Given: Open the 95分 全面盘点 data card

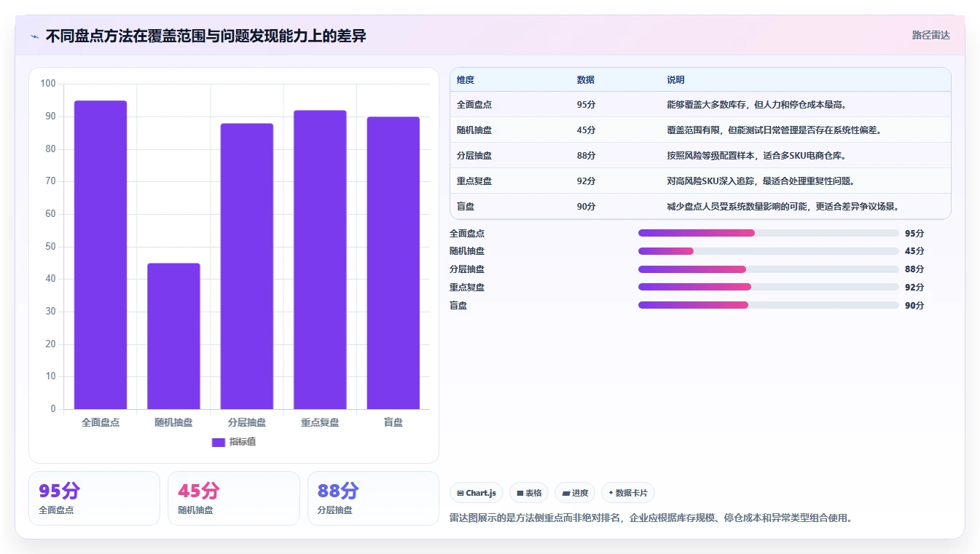Looking at the screenshot, I should (94, 498).
